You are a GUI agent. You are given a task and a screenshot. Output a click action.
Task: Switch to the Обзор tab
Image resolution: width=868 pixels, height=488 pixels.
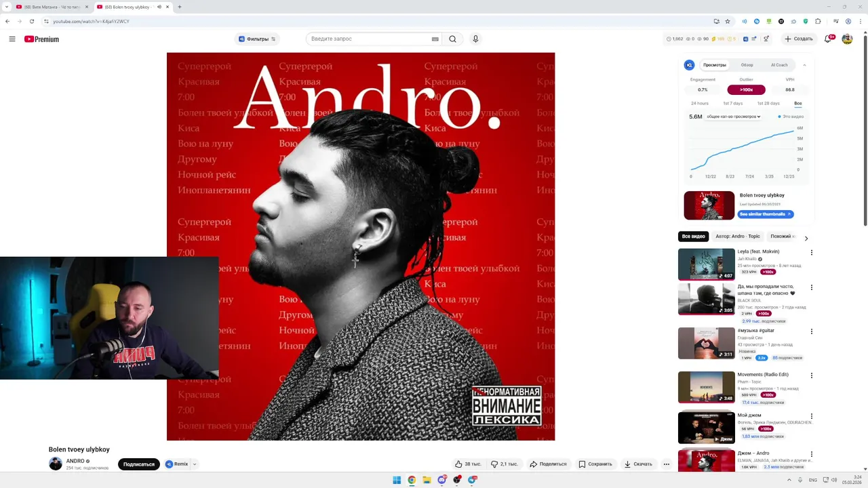747,65
